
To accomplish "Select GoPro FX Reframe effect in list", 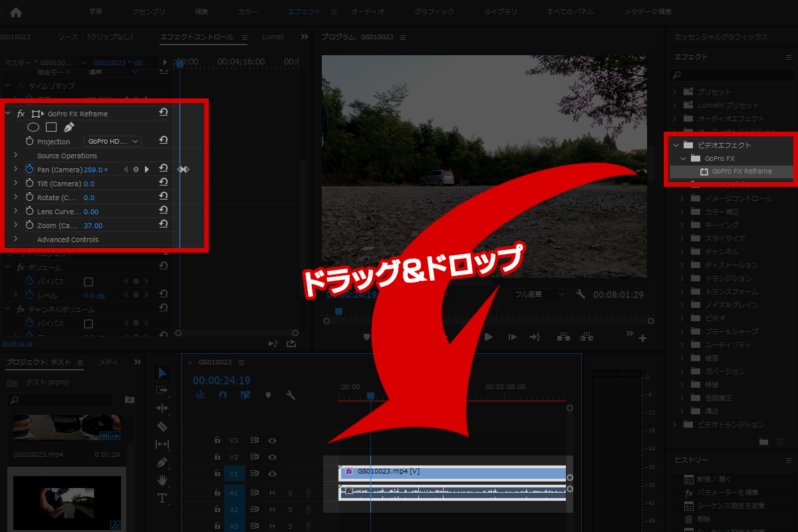I will pos(741,172).
